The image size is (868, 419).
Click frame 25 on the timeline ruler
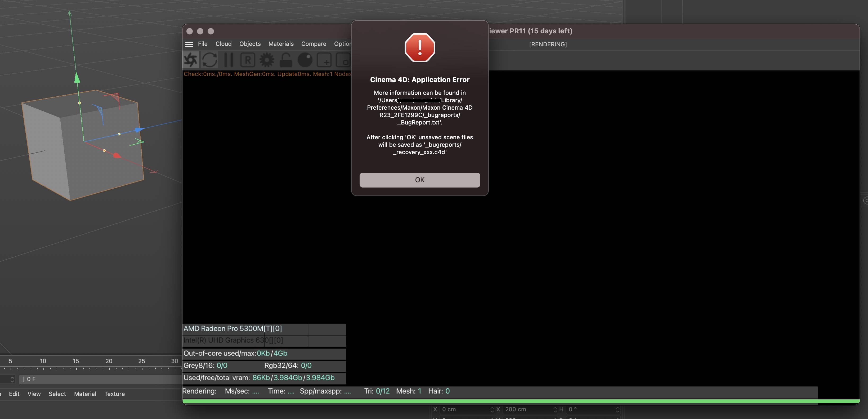(x=141, y=361)
